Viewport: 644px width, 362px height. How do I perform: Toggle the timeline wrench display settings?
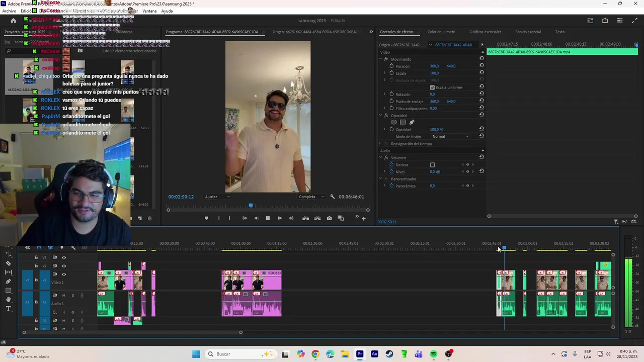pos(73,247)
